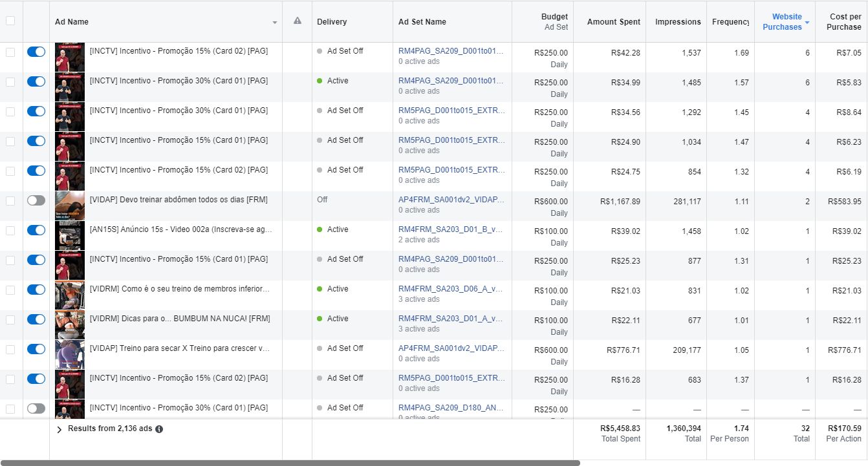This screenshot has width=868, height=466.
Task: Sort by the Amount Spent column header
Action: pos(613,22)
